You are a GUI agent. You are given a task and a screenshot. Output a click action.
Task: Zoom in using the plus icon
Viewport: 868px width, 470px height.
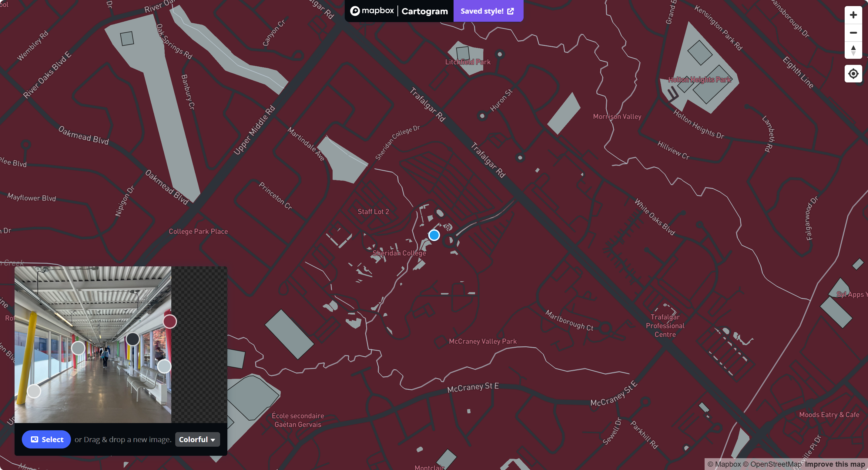(x=853, y=14)
